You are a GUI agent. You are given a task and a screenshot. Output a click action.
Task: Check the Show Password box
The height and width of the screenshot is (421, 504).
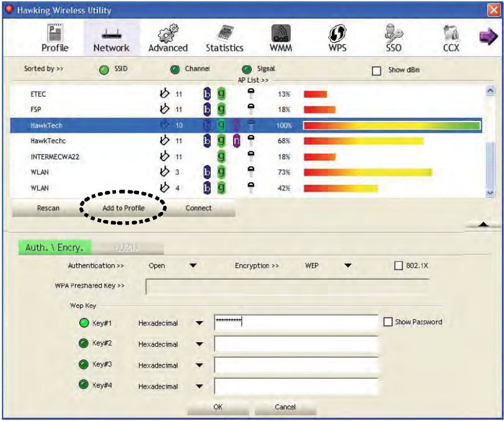point(388,322)
